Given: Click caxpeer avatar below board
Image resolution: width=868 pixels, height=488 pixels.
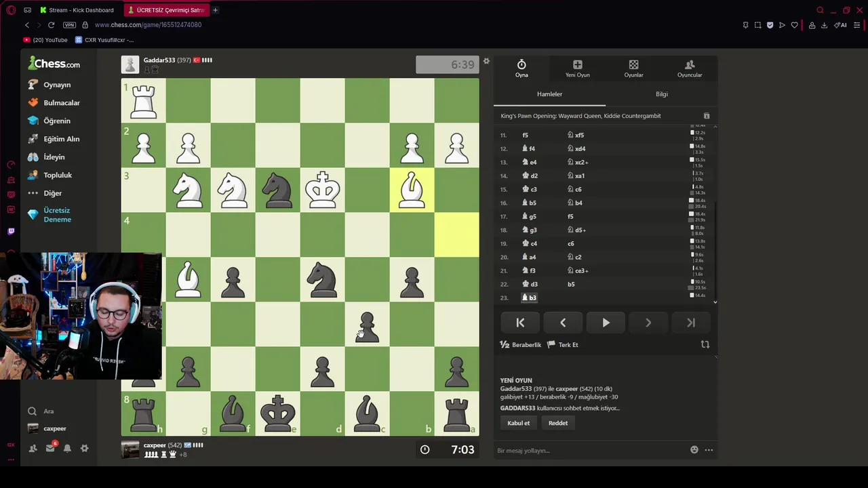Looking at the screenshot, I should (x=130, y=449).
